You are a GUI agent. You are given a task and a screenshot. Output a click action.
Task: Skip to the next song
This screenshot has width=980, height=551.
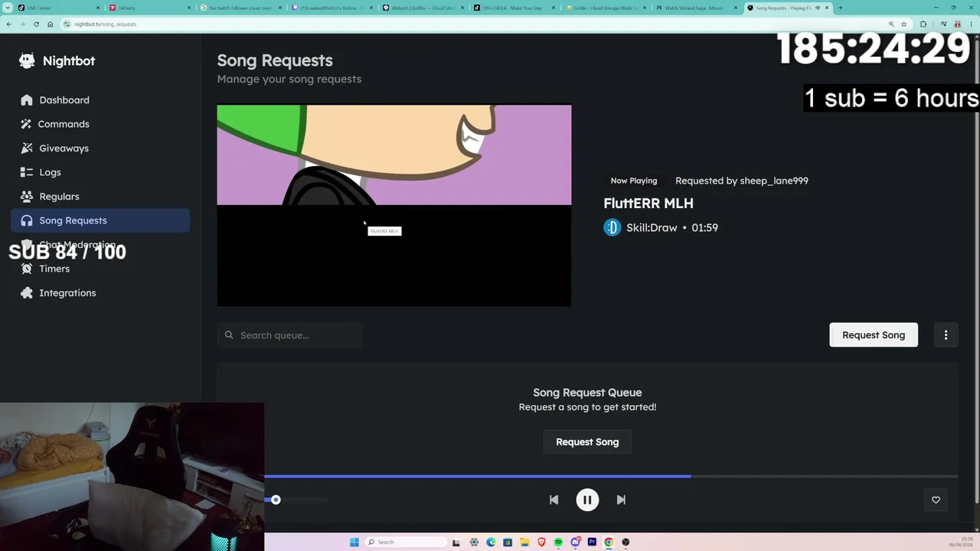[x=621, y=500]
